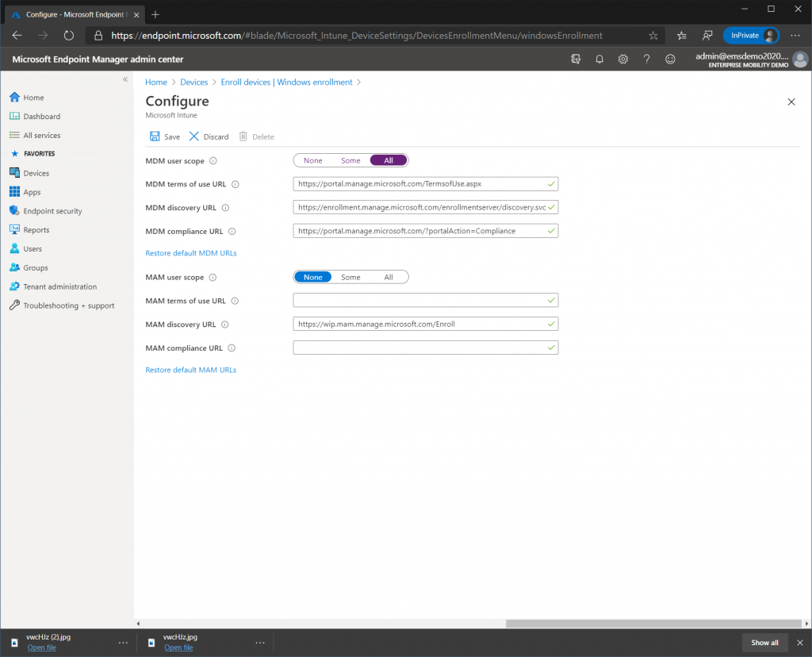Viewport: 812px width, 657px height.
Task: Refresh the browser page
Action: tap(68, 35)
